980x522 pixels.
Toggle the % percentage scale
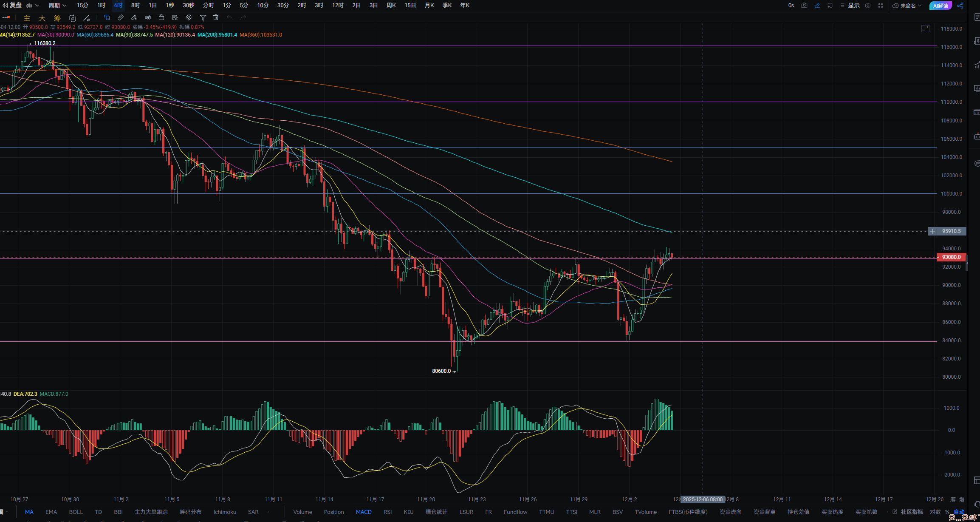tap(947, 512)
